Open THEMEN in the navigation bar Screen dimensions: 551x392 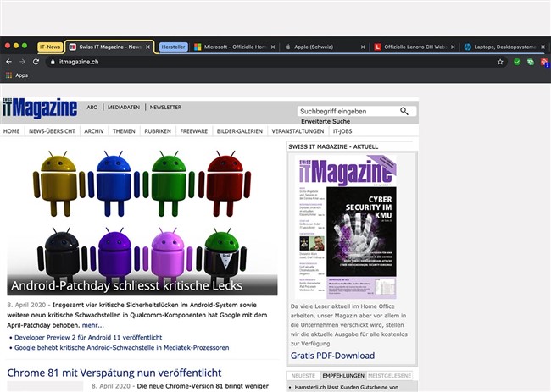click(124, 131)
